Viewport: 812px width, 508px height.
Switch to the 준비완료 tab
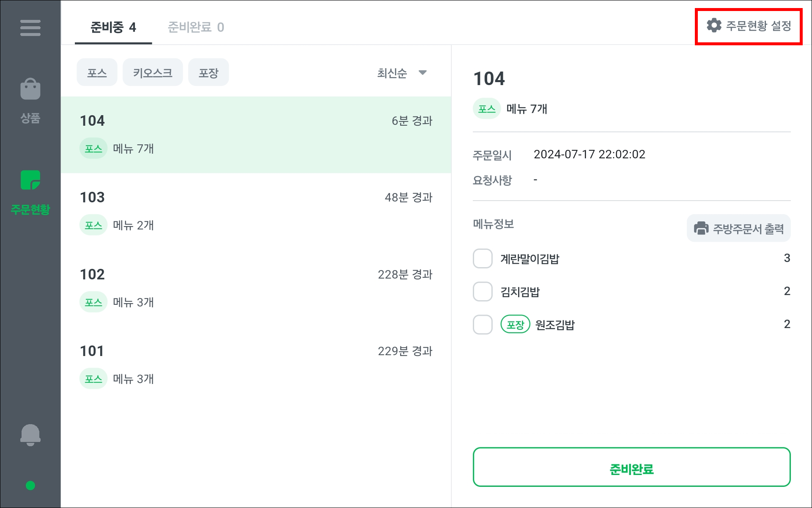click(195, 28)
